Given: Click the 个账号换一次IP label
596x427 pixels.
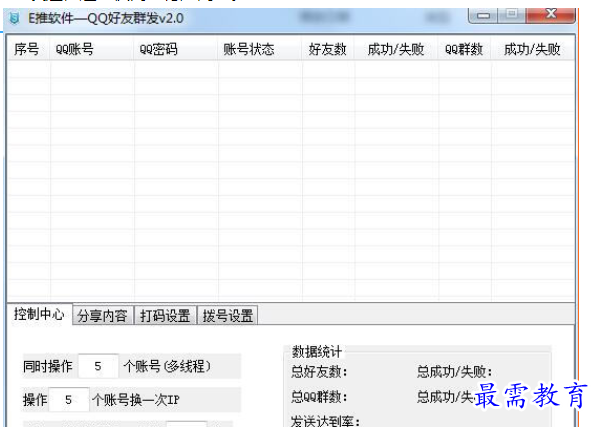Looking at the screenshot, I should 135,400.
